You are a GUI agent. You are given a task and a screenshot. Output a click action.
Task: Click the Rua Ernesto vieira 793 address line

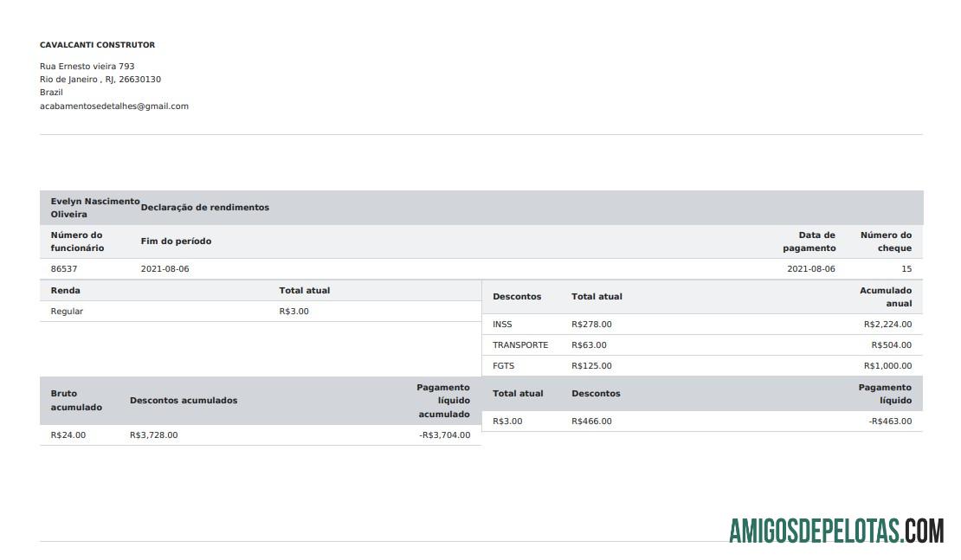tap(87, 67)
